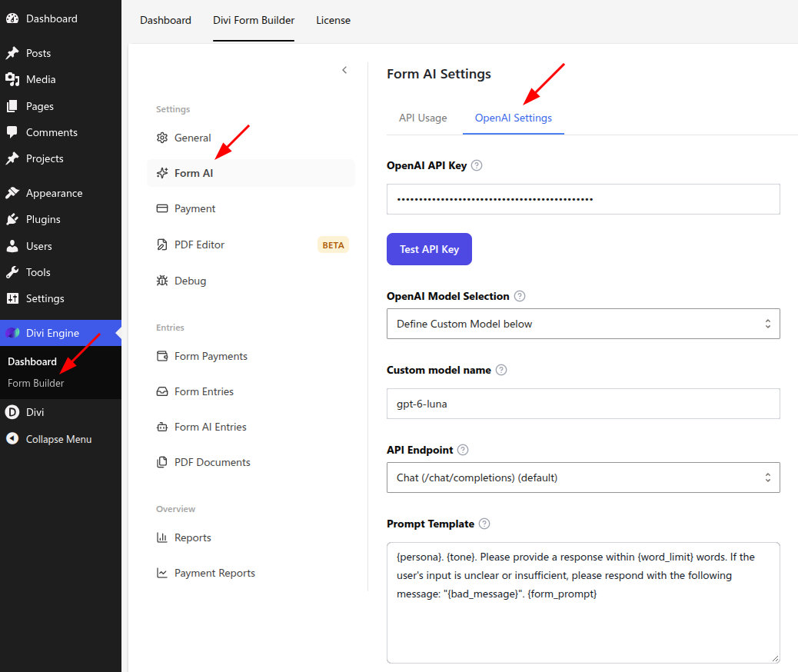Click the PDF Documents copy icon
This screenshot has width=798, height=672.
pos(162,462)
